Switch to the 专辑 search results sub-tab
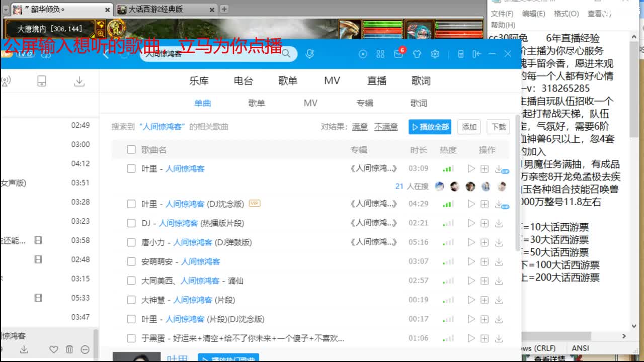Screen dimensions: 644x362 [x=365, y=103]
